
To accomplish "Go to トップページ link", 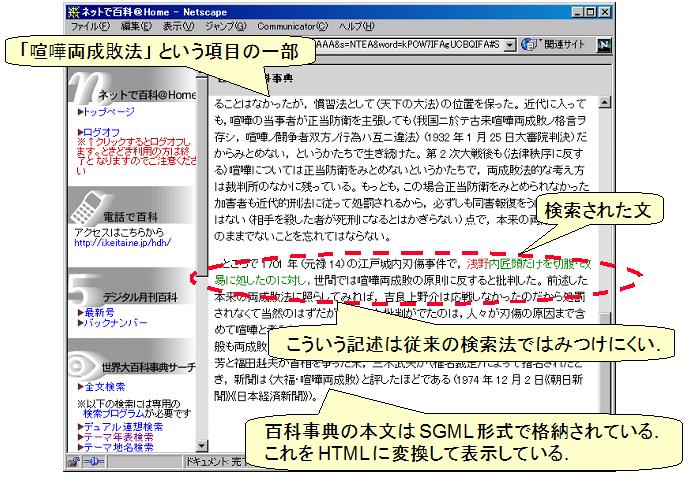I will pos(109,112).
